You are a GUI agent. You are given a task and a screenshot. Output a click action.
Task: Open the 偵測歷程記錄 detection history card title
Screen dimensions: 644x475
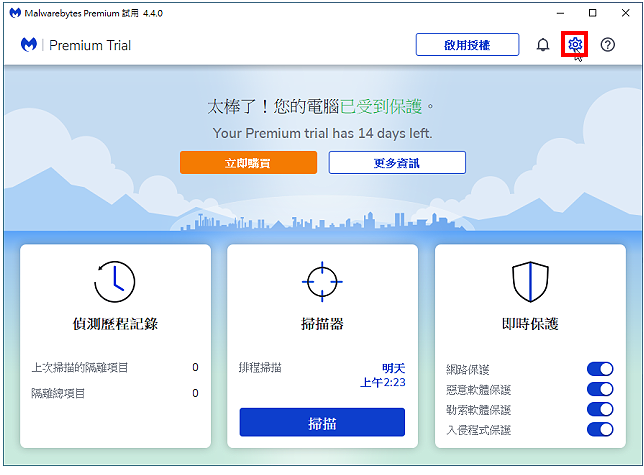click(x=115, y=324)
